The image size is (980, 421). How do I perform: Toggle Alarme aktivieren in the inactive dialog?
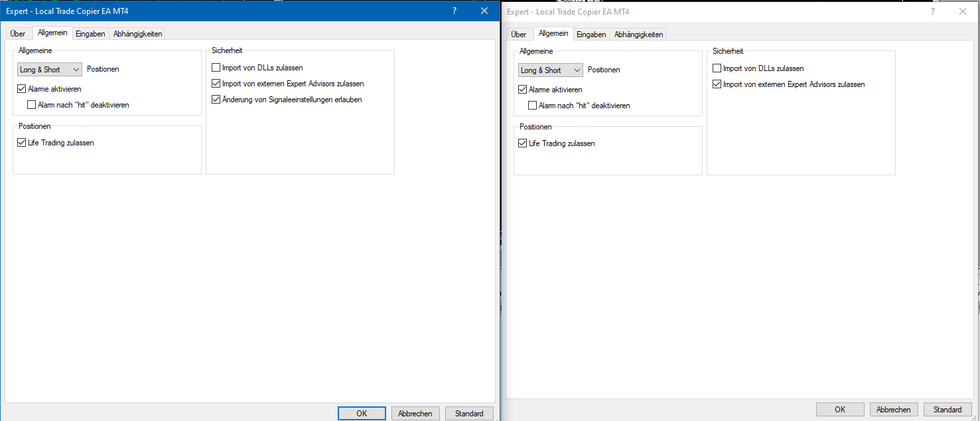pos(523,90)
